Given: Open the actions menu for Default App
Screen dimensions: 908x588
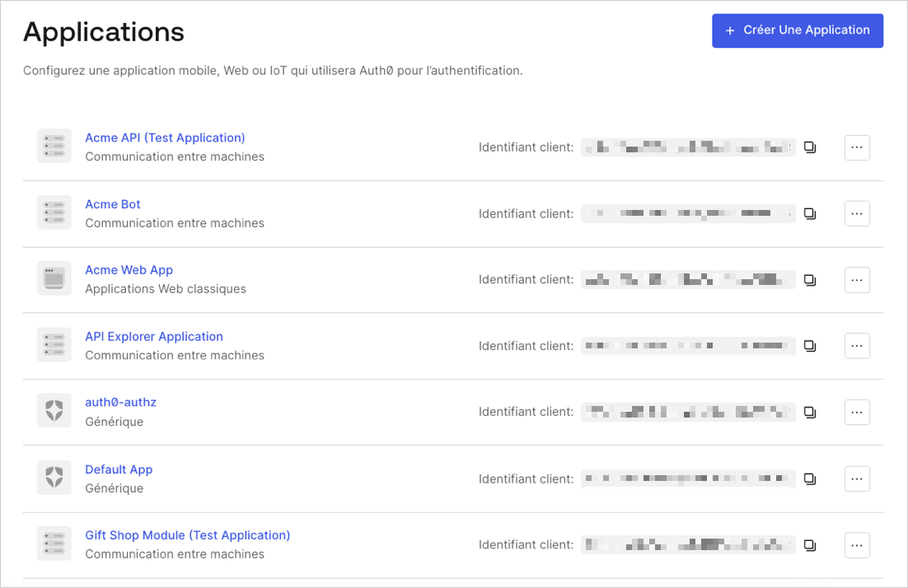Looking at the screenshot, I should tap(857, 478).
